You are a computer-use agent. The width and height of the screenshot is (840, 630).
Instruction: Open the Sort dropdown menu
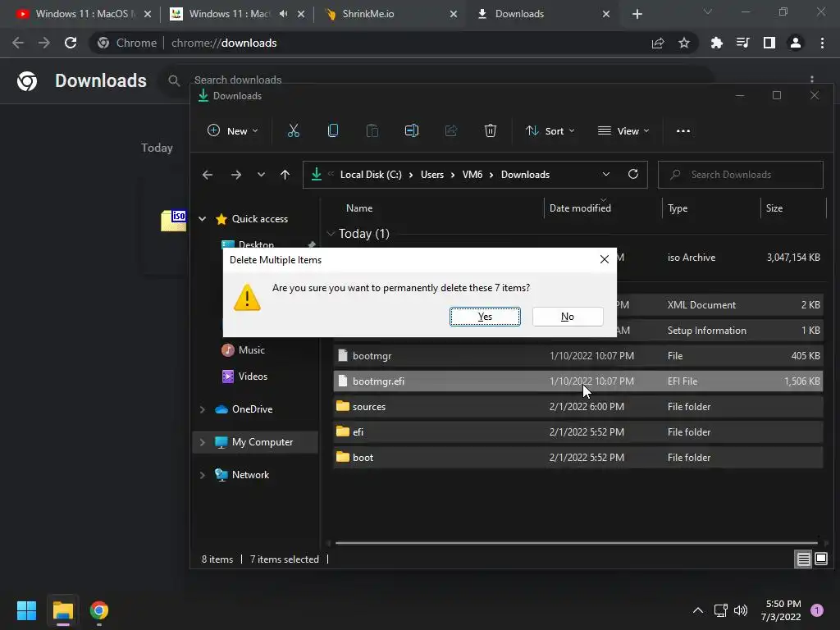[x=550, y=130]
